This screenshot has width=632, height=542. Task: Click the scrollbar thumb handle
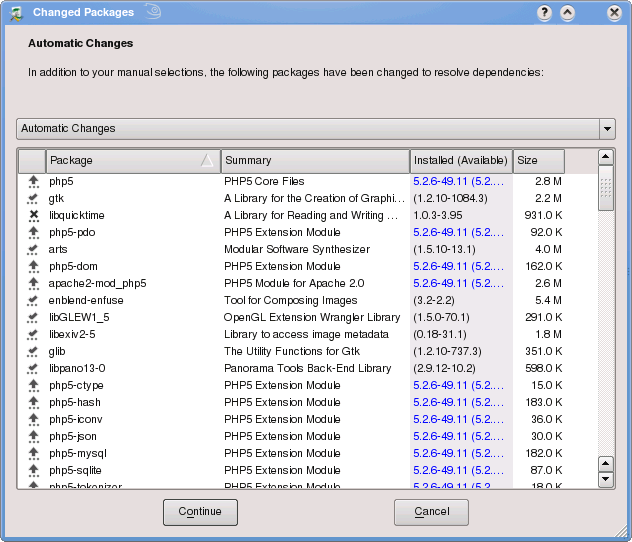coord(606,188)
